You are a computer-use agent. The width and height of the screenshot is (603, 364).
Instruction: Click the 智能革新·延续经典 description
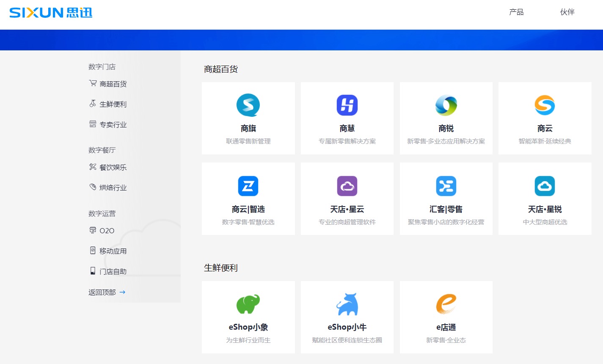545,141
